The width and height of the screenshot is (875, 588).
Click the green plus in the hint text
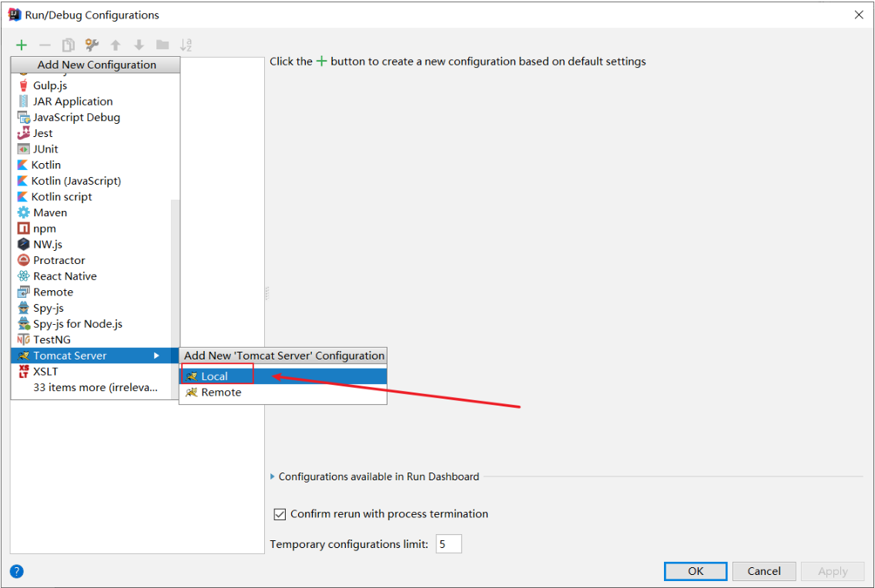(x=321, y=62)
